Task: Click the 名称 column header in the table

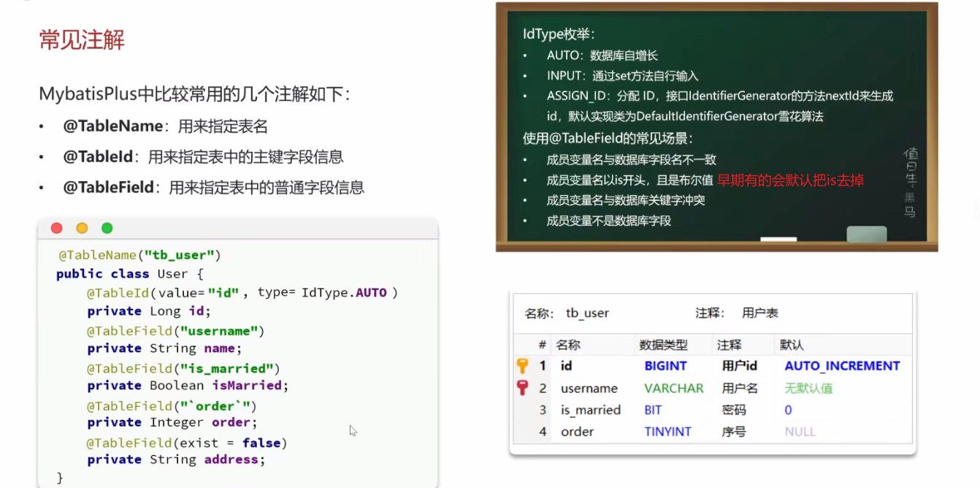Action: (x=567, y=344)
